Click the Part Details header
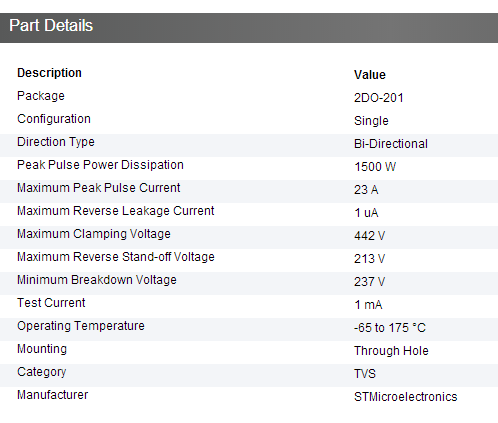 pyautogui.click(x=51, y=26)
